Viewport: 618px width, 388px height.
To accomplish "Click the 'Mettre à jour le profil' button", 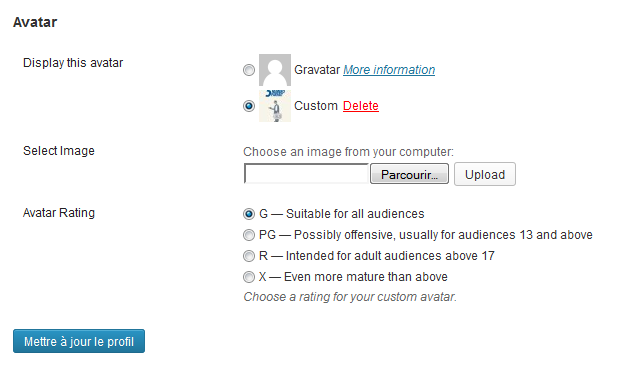I will [x=79, y=341].
